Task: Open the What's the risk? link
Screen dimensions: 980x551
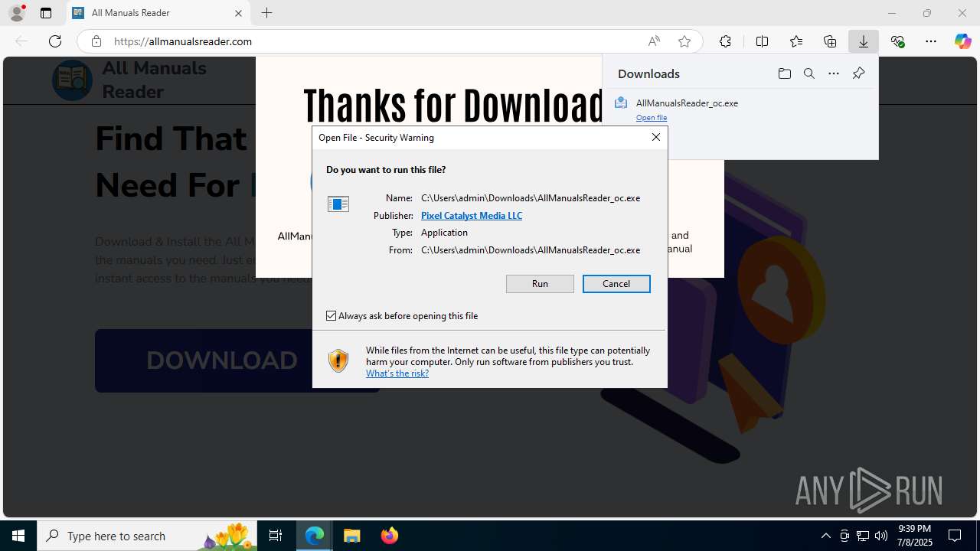Action: pyautogui.click(x=397, y=373)
